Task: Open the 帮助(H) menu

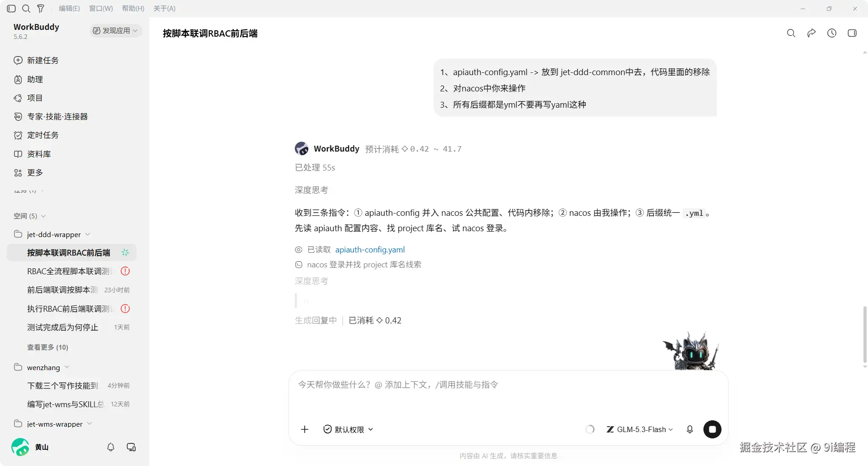Action: (x=133, y=9)
